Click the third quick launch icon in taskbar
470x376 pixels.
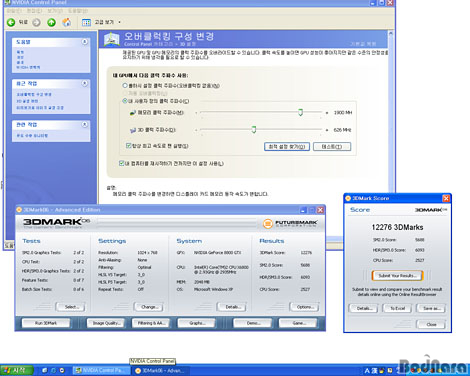[x=62, y=370]
